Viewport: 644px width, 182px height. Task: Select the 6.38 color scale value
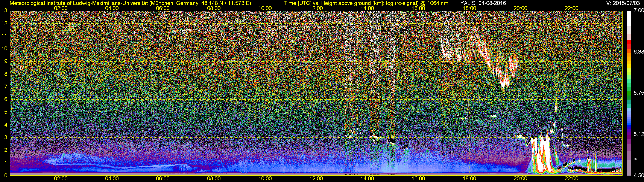pyautogui.click(x=639, y=52)
